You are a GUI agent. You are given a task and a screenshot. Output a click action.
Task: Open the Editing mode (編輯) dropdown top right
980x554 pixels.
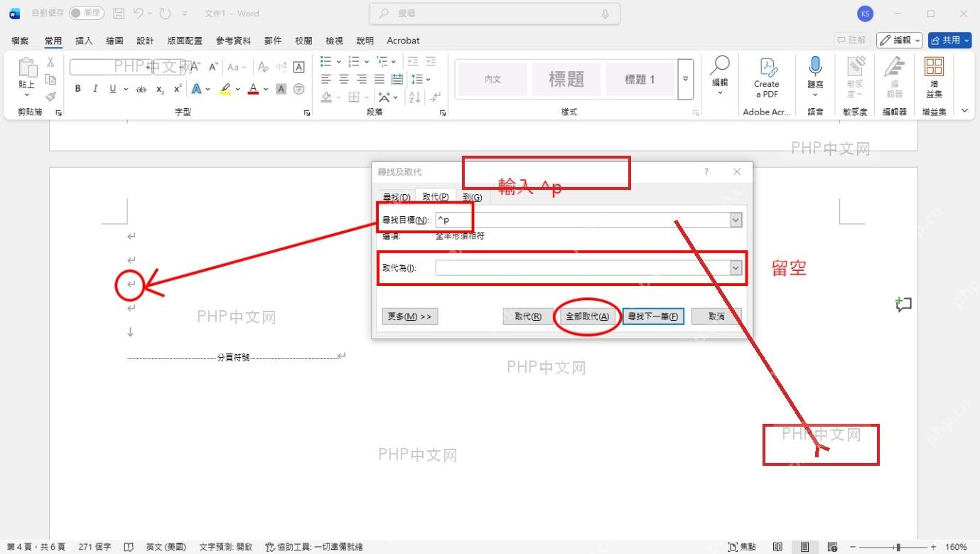[899, 41]
